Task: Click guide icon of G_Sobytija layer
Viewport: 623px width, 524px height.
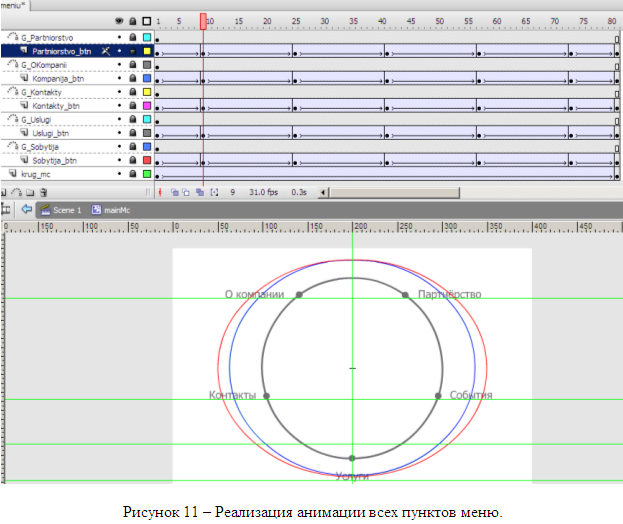Action: (x=13, y=147)
